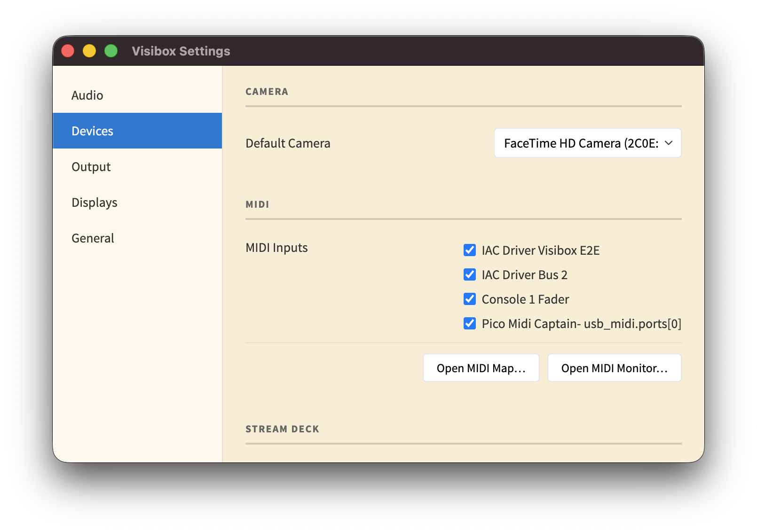Click the green zoom window button
Screen dimensions: 757x532
point(111,50)
